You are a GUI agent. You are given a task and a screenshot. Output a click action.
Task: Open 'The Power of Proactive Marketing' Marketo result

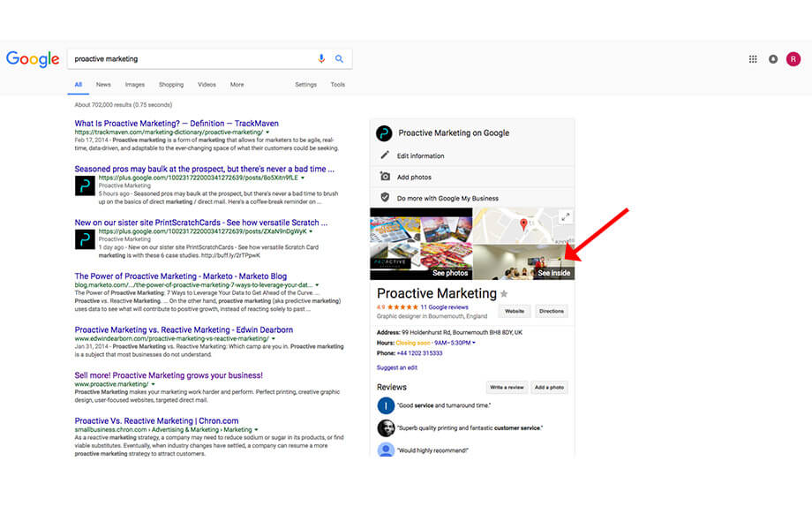coord(181,276)
